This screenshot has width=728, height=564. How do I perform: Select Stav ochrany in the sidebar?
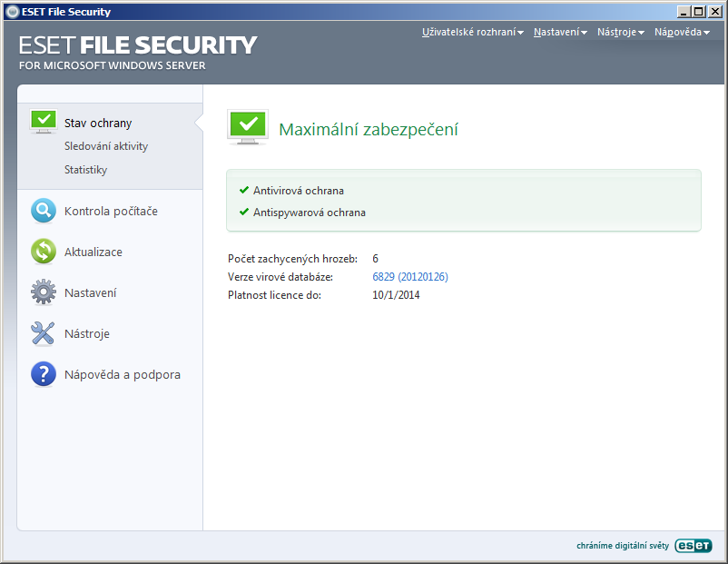pos(98,124)
